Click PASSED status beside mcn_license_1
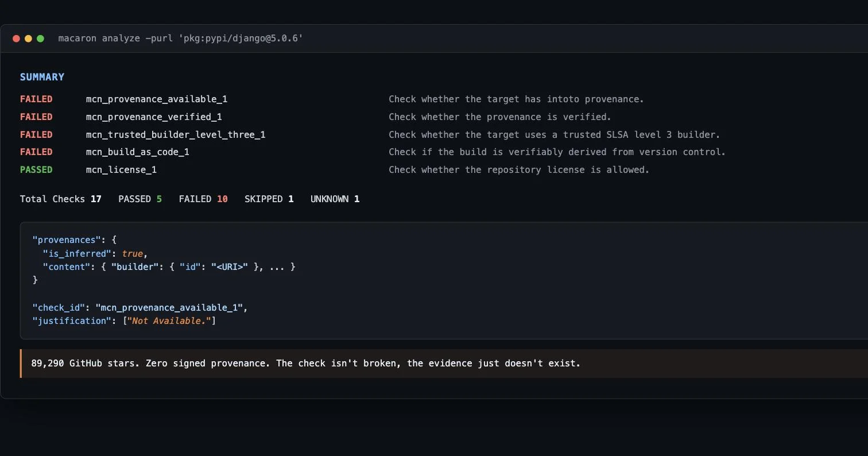Viewport: 868px width, 456px height. 36,170
